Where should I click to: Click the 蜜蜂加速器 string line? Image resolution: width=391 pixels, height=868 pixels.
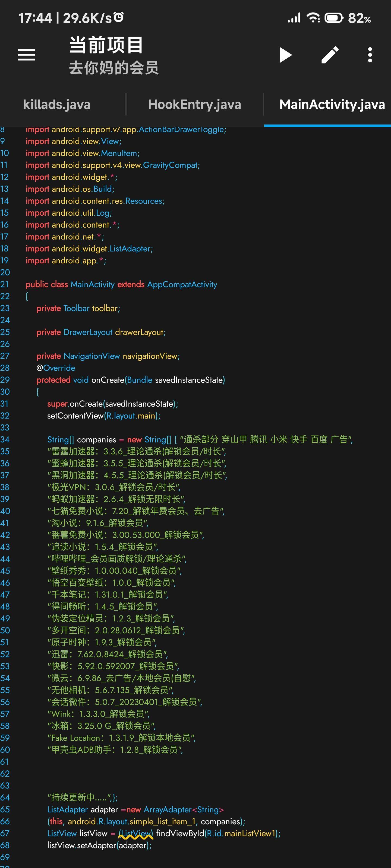[137, 463]
